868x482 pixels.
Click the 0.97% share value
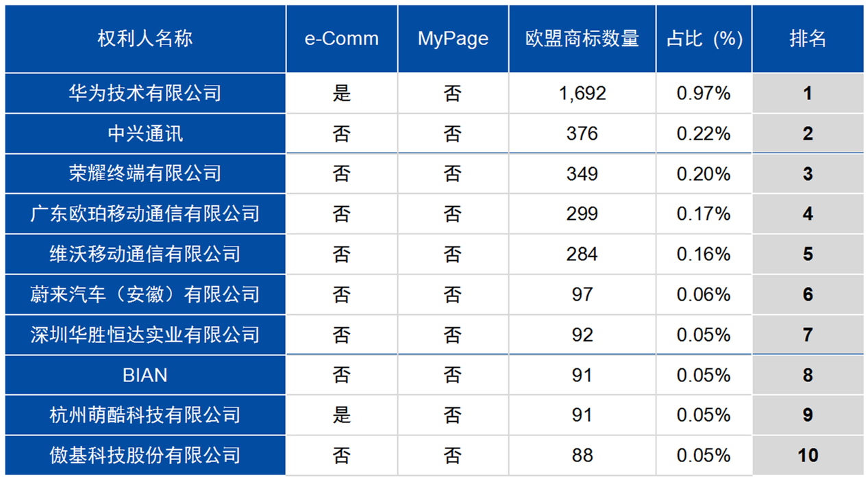(x=704, y=94)
